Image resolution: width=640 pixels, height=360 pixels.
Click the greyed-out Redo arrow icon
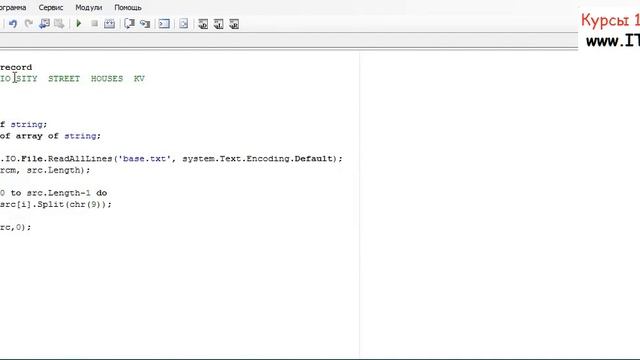click(x=28, y=24)
